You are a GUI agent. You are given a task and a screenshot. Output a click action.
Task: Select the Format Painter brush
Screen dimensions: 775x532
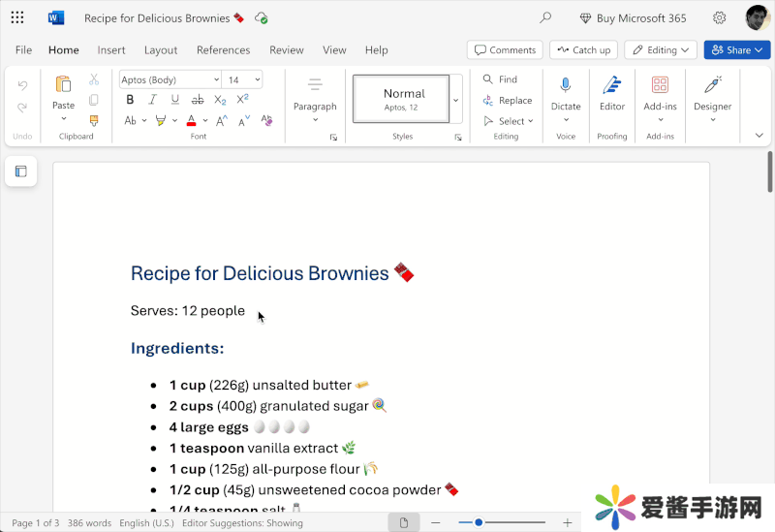94,120
